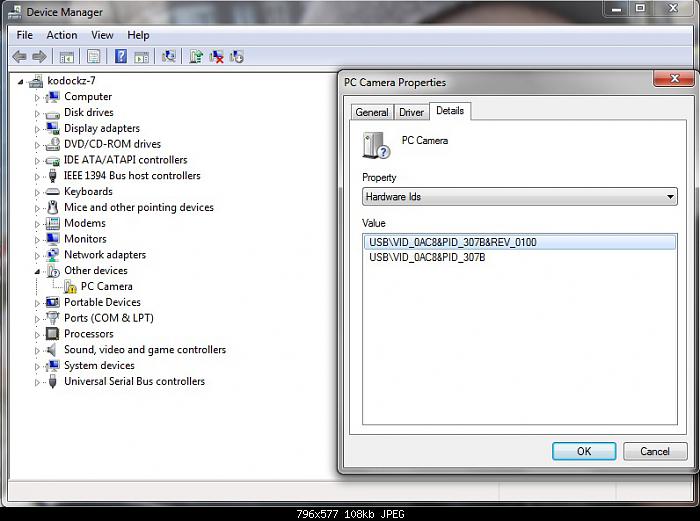Select the Monitors tree item label
700x521 pixels.
point(85,239)
